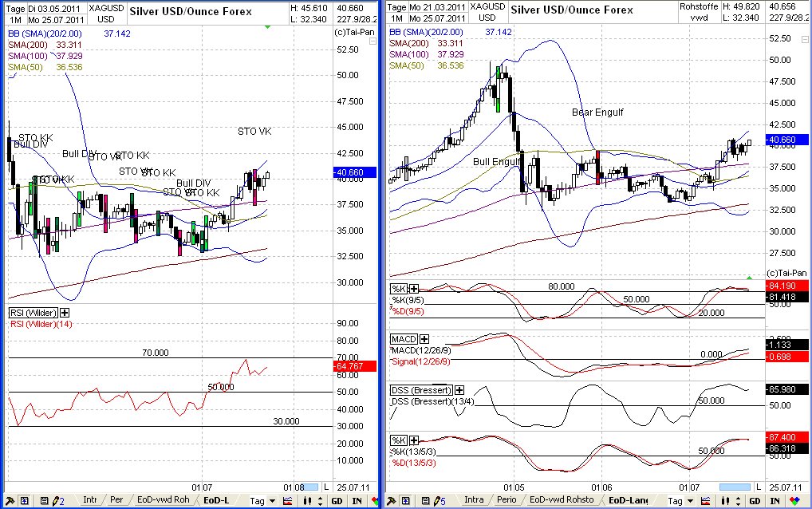The image size is (812, 509).
Task: Click colored diamonds icon in right chart toolbar
Action: click(794, 501)
